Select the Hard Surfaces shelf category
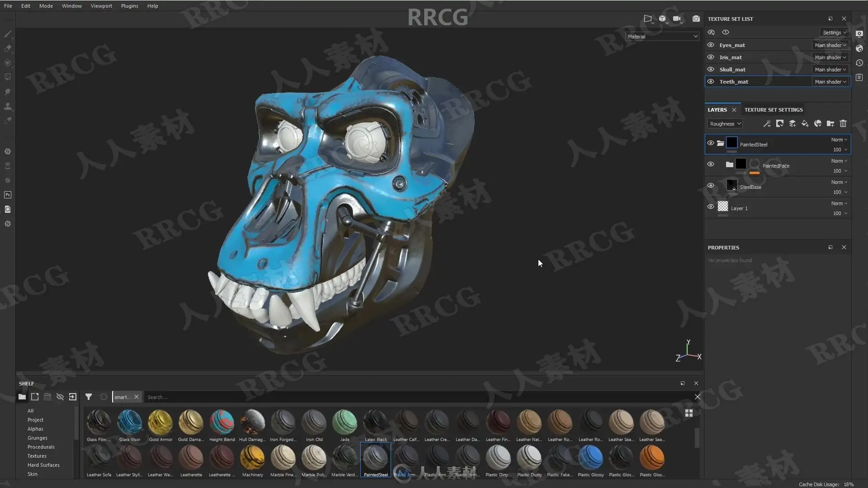 tap(43, 465)
